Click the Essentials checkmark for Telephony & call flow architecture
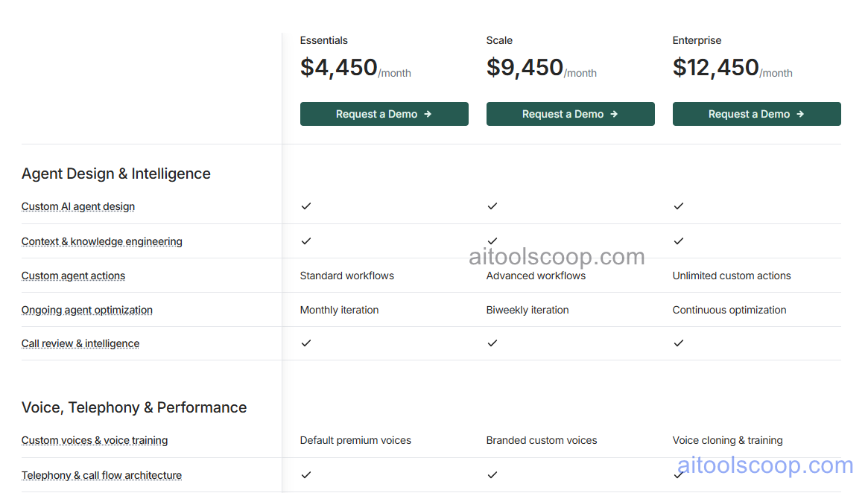 (x=306, y=474)
